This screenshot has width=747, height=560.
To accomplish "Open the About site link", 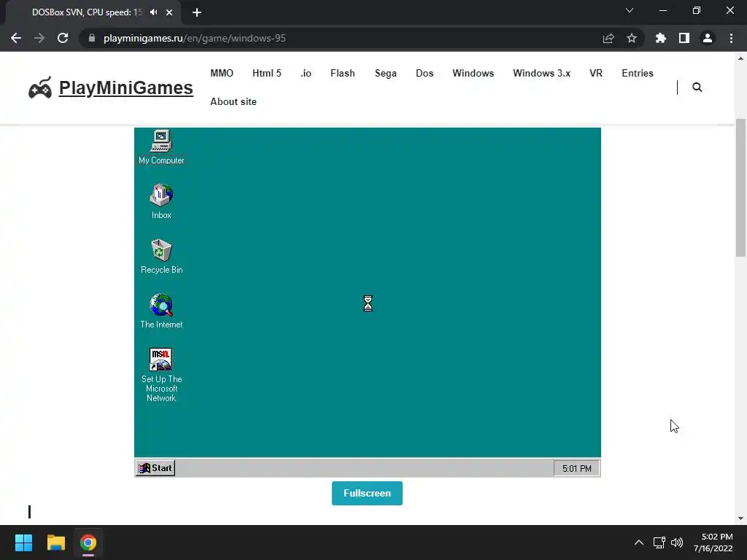I will click(233, 102).
